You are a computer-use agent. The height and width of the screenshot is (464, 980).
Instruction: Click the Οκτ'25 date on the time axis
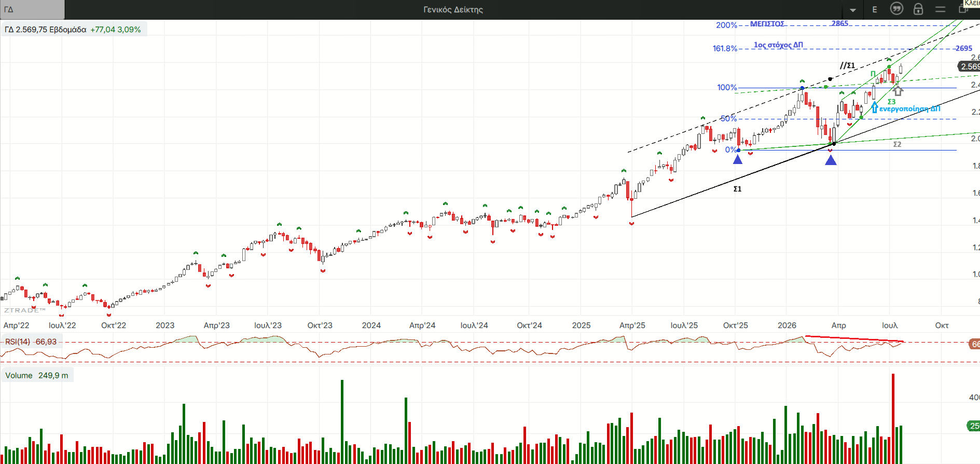tap(736, 325)
